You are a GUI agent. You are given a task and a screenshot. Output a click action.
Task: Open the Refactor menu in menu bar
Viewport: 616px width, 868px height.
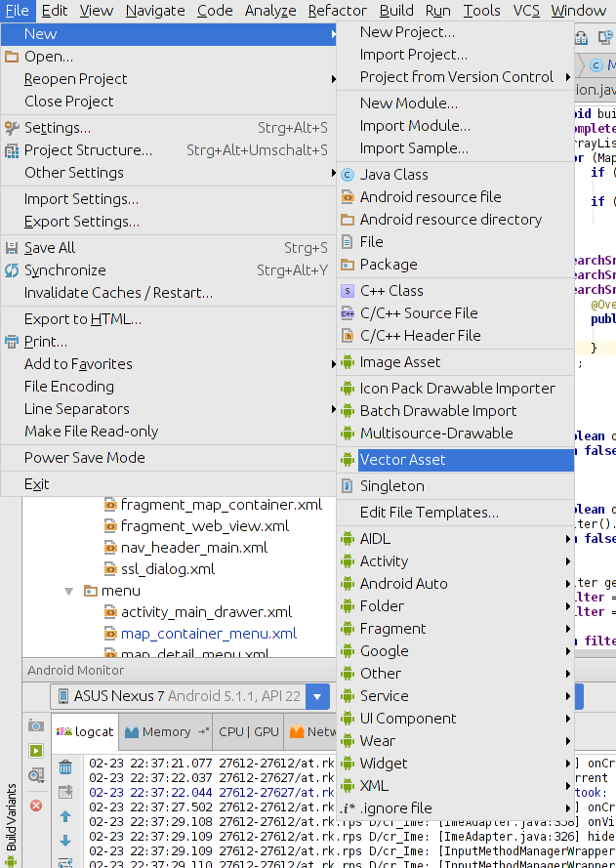pyautogui.click(x=337, y=11)
